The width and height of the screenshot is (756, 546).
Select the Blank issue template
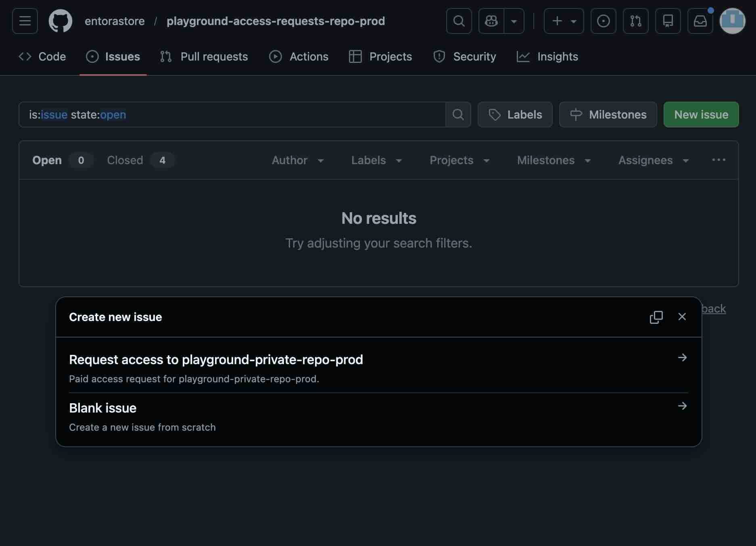click(x=102, y=408)
